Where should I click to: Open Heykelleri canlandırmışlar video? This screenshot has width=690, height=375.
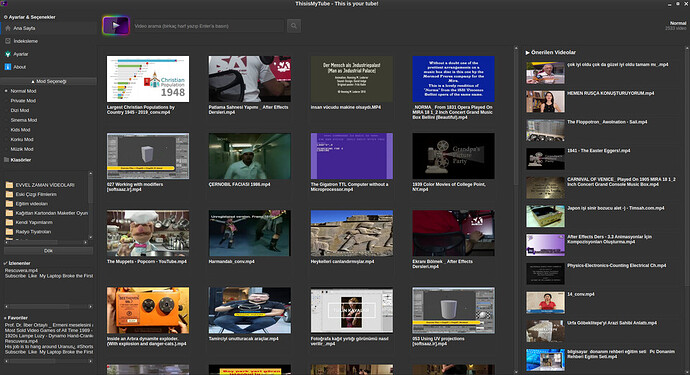352,233
